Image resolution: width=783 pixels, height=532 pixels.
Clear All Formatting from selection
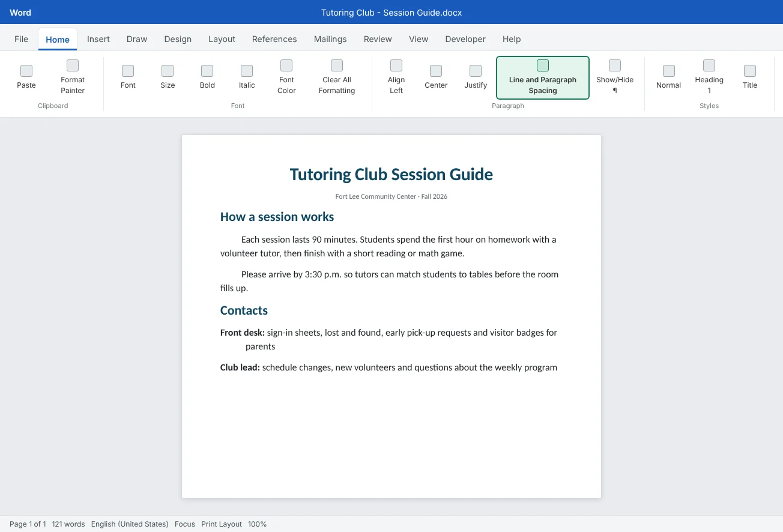(337, 77)
